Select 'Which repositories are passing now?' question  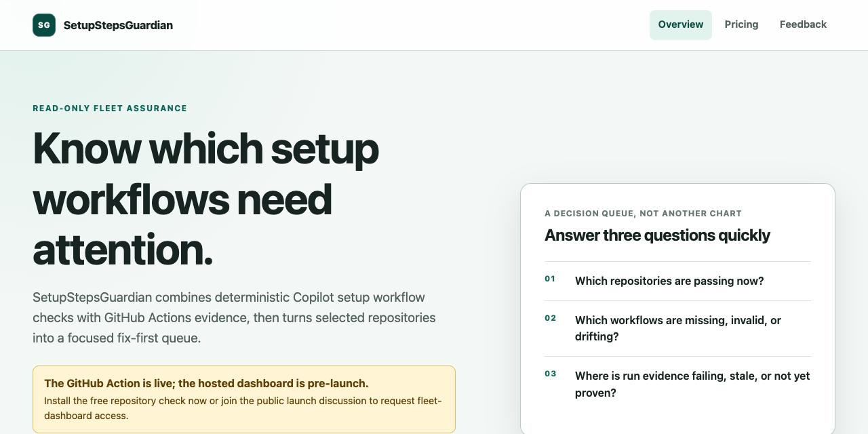point(669,281)
